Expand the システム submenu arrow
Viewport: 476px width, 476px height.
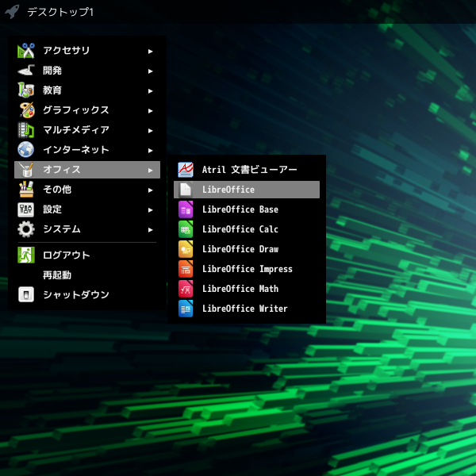150,230
